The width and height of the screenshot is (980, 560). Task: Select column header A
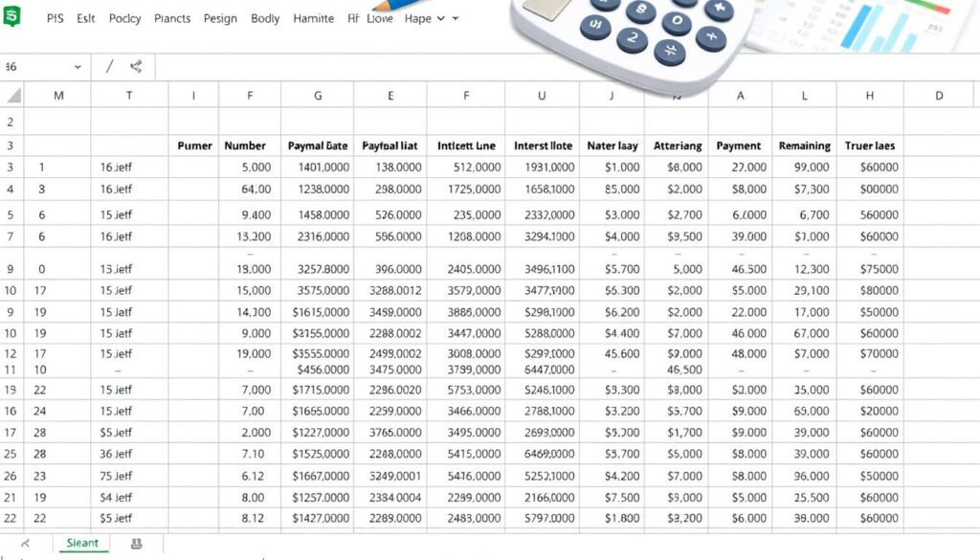(x=740, y=96)
